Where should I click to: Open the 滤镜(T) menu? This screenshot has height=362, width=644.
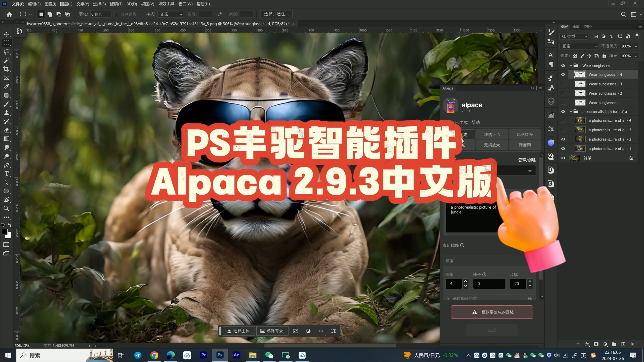pos(116,4)
